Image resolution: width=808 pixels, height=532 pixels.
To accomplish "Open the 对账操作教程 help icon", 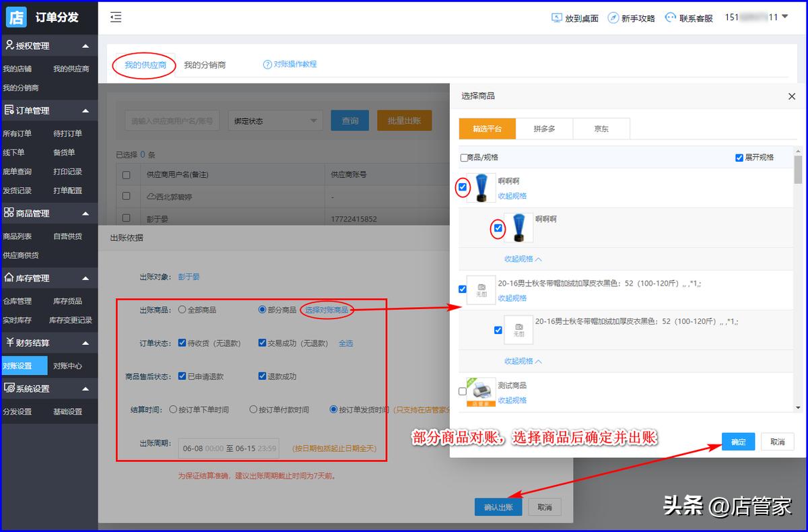I will pyautogui.click(x=266, y=63).
